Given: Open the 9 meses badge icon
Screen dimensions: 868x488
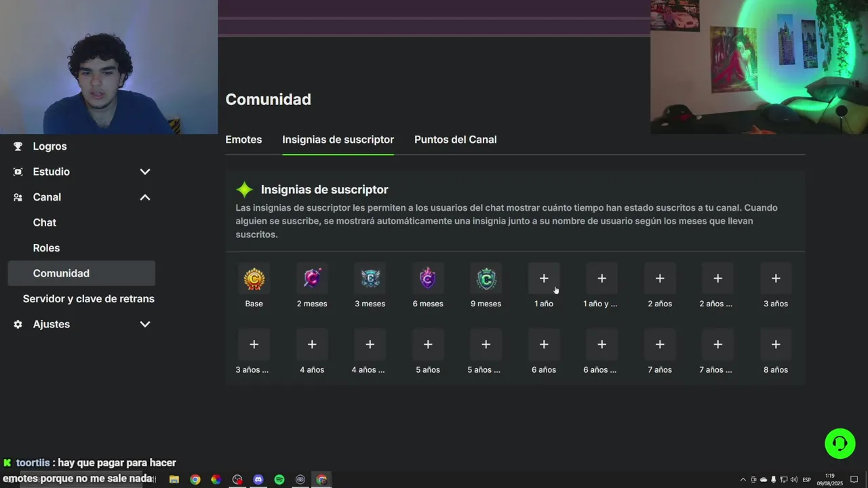Looking at the screenshot, I should [486, 279].
